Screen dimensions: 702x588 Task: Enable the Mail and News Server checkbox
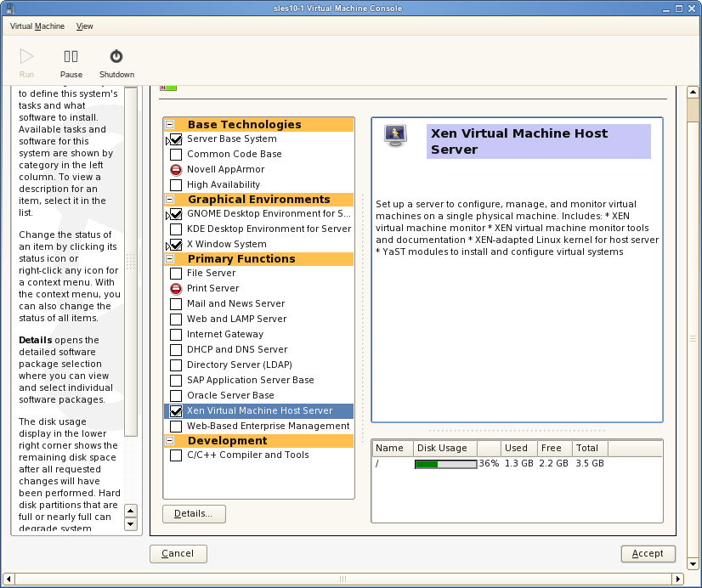pyautogui.click(x=176, y=304)
